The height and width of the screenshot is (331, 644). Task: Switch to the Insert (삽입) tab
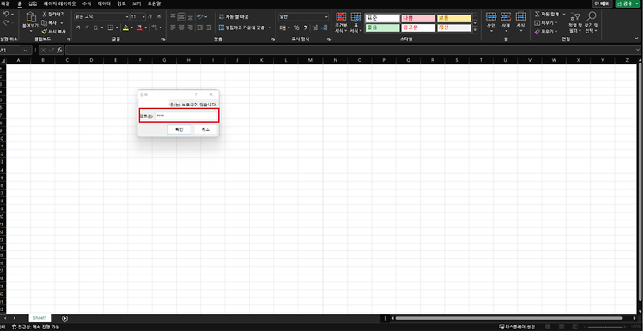point(33,3)
